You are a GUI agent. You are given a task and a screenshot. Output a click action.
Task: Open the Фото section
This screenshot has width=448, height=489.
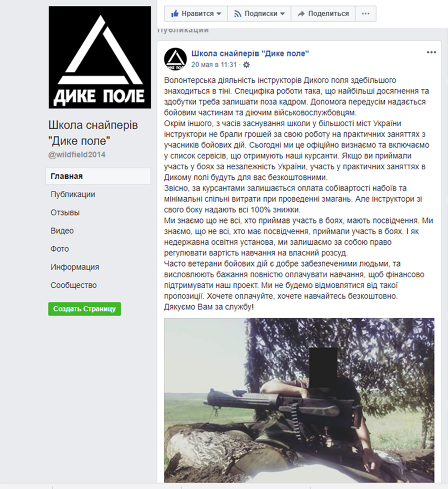pos(60,249)
